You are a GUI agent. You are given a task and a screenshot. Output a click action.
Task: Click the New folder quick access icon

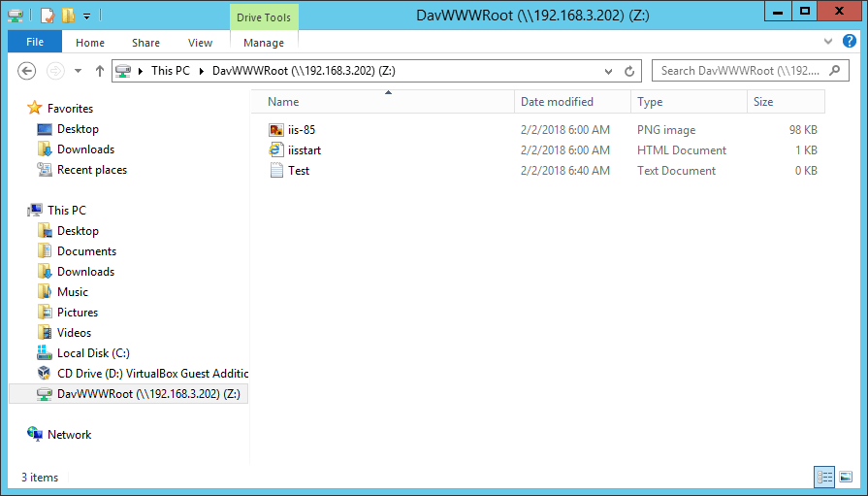(x=68, y=15)
